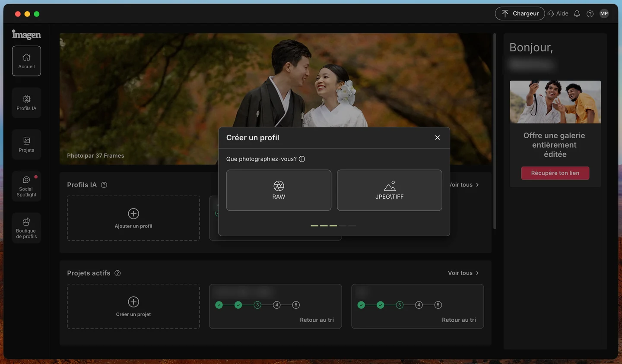Image resolution: width=622 pixels, height=364 pixels.
Task: Open the Projets section
Action: coord(26,145)
